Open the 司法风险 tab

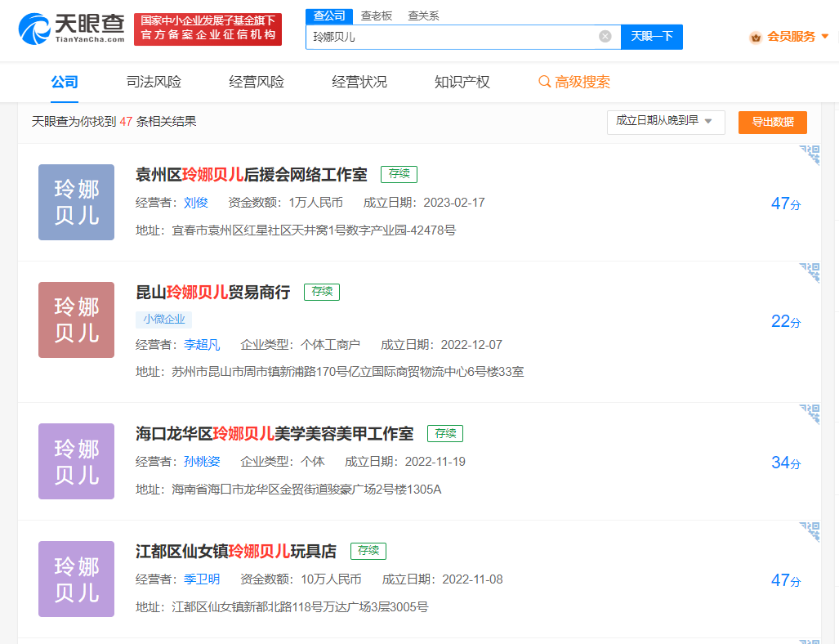point(154,82)
